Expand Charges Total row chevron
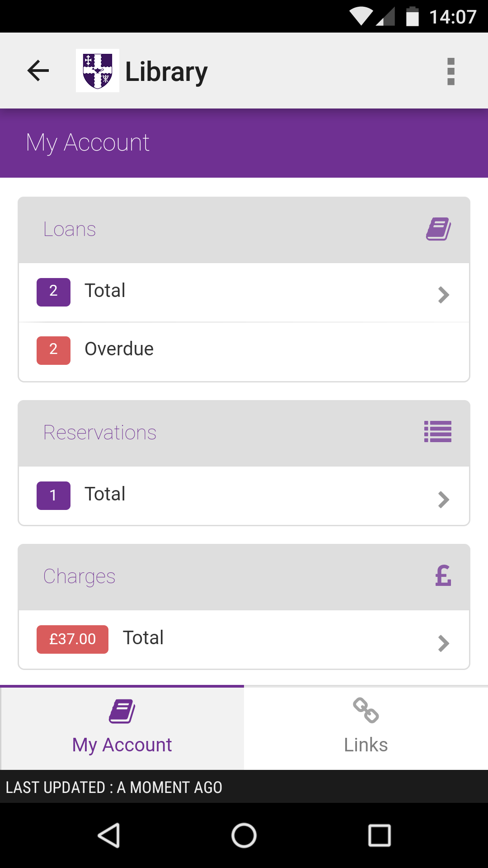 (x=443, y=643)
